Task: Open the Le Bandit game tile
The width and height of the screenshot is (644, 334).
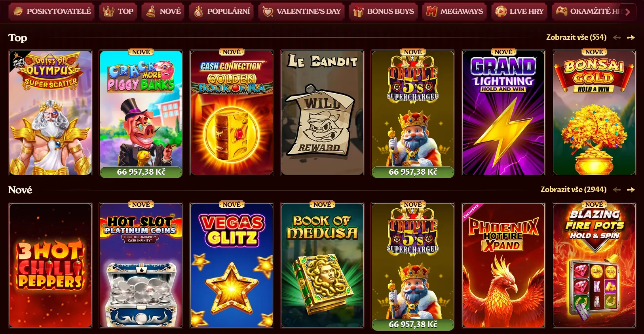Action: point(322,113)
